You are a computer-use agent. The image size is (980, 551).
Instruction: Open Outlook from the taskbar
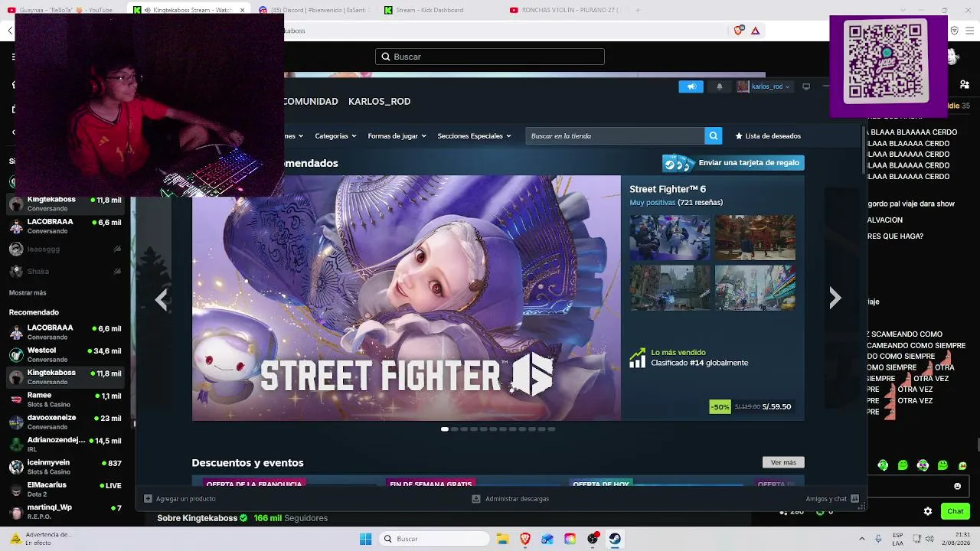(547, 539)
